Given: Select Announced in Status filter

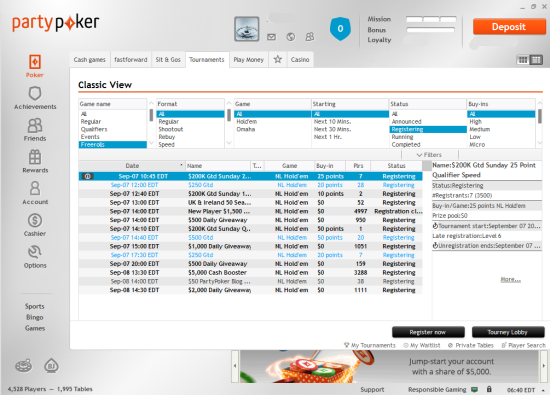Looking at the screenshot, I should click(428, 121).
